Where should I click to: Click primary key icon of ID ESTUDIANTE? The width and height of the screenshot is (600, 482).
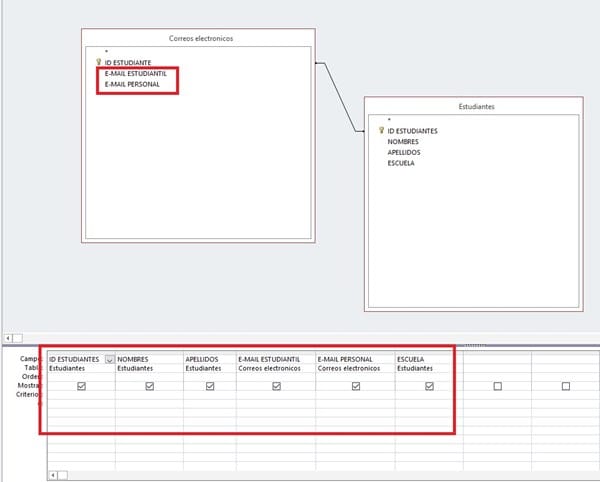coord(99,62)
